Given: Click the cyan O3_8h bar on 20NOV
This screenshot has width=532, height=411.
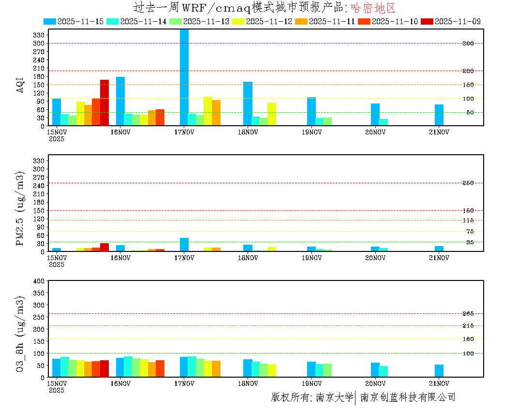Looking at the screenshot, I should [383, 371].
